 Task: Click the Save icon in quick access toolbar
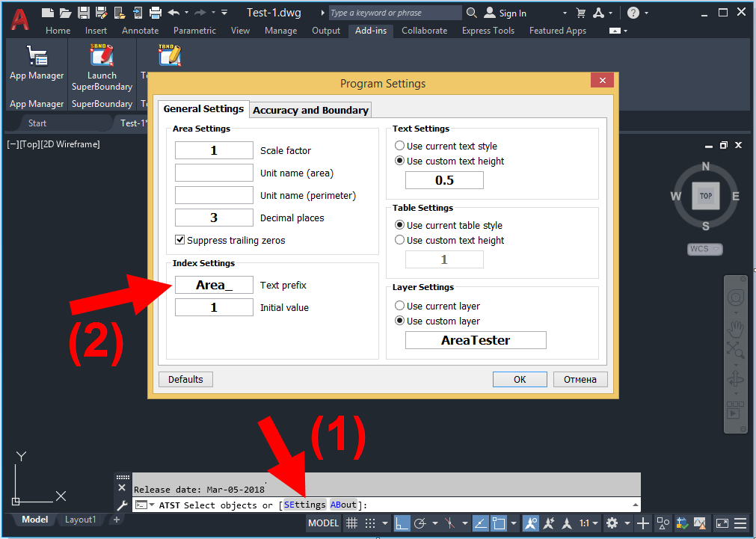coord(84,13)
